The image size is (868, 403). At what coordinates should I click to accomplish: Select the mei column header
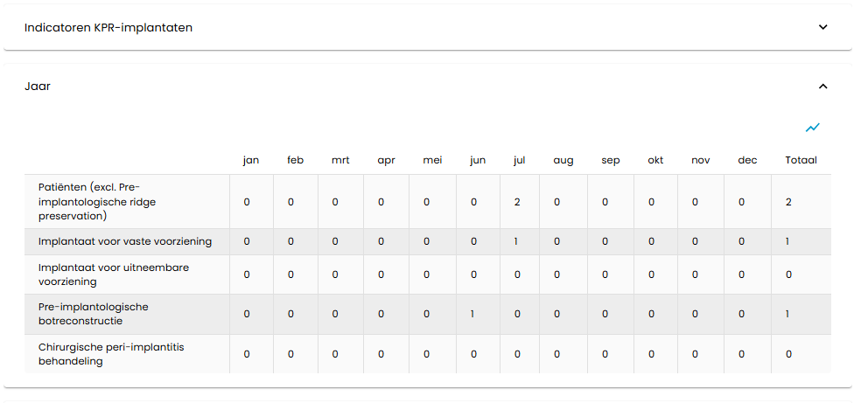pos(432,161)
